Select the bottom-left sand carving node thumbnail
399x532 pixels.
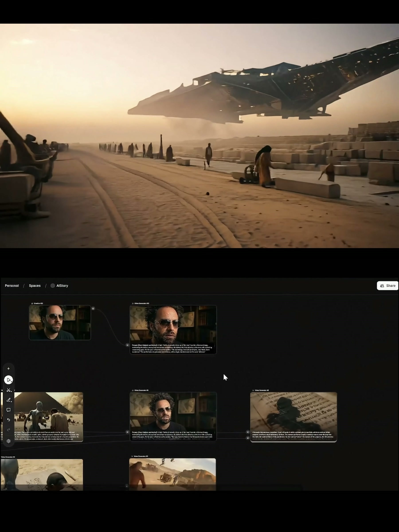(x=42, y=475)
